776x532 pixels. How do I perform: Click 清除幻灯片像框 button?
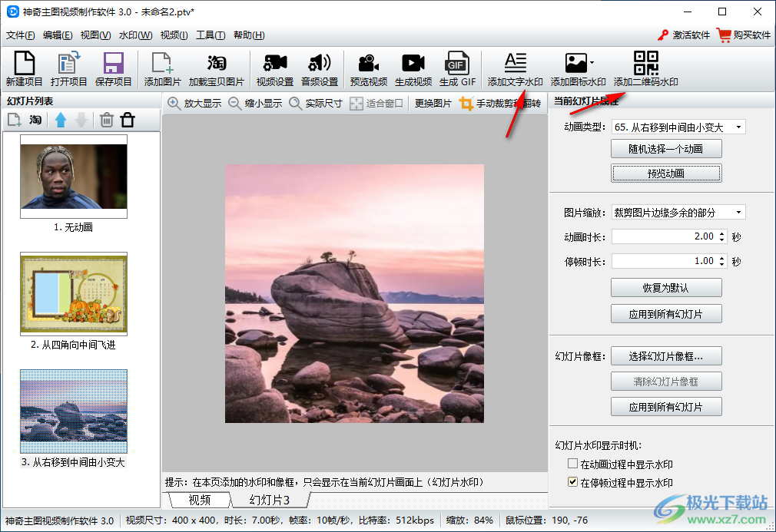[666, 382]
